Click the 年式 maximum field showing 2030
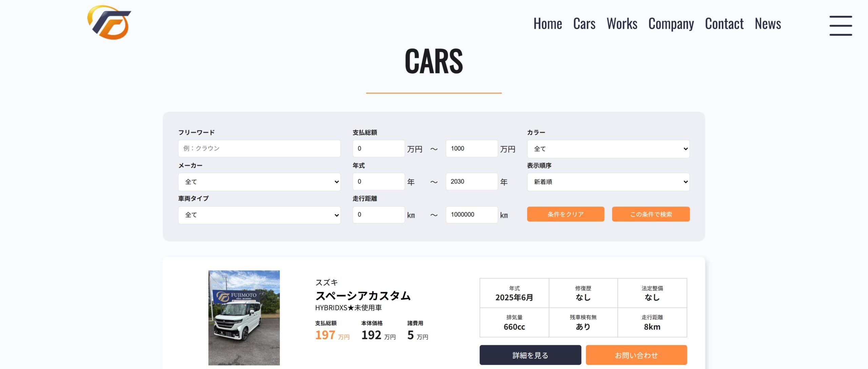Viewport: 868px width, 369px height. (x=472, y=181)
